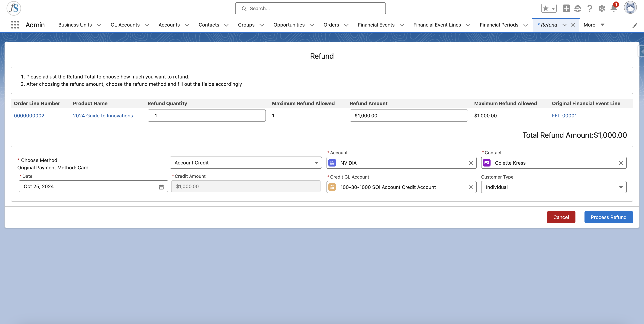The height and width of the screenshot is (324, 644).
Task: Open the Customer Type Individual dropdown
Action: 553,187
